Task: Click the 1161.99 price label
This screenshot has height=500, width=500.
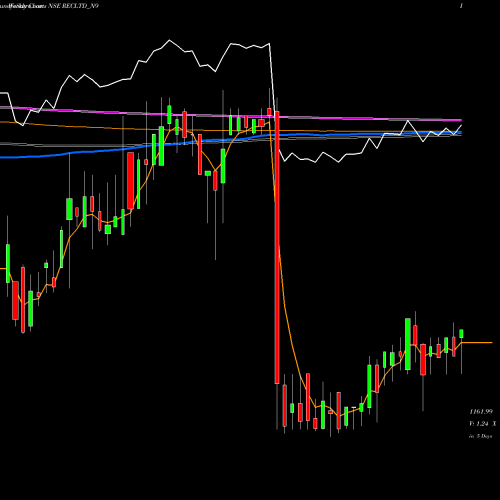Action: click(x=481, y=412)
